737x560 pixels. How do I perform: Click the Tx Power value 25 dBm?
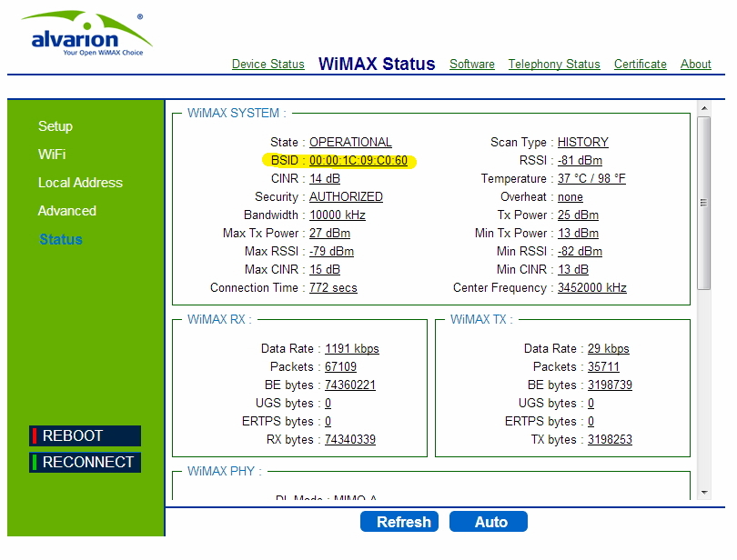[x=578, y=215]
